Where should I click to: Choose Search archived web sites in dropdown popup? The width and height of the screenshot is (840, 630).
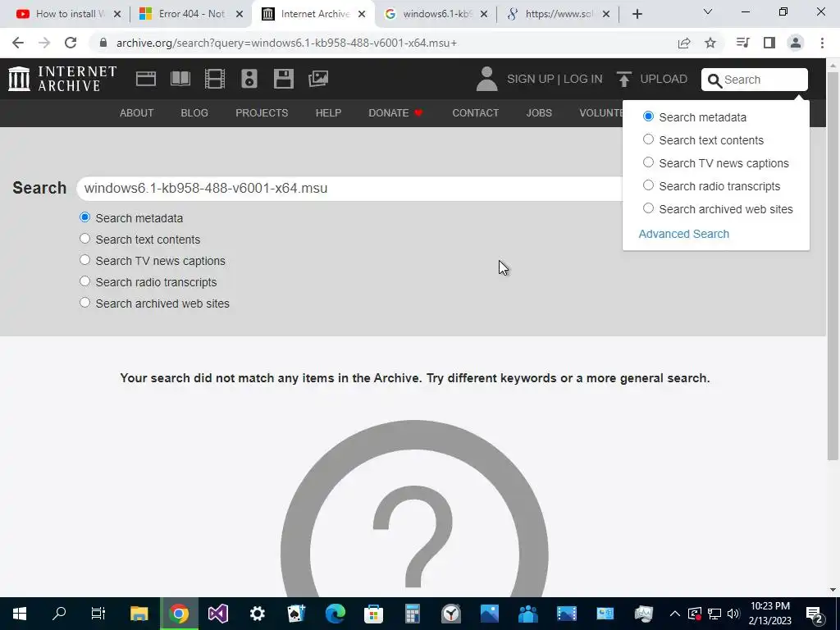(x=648, y=208)
